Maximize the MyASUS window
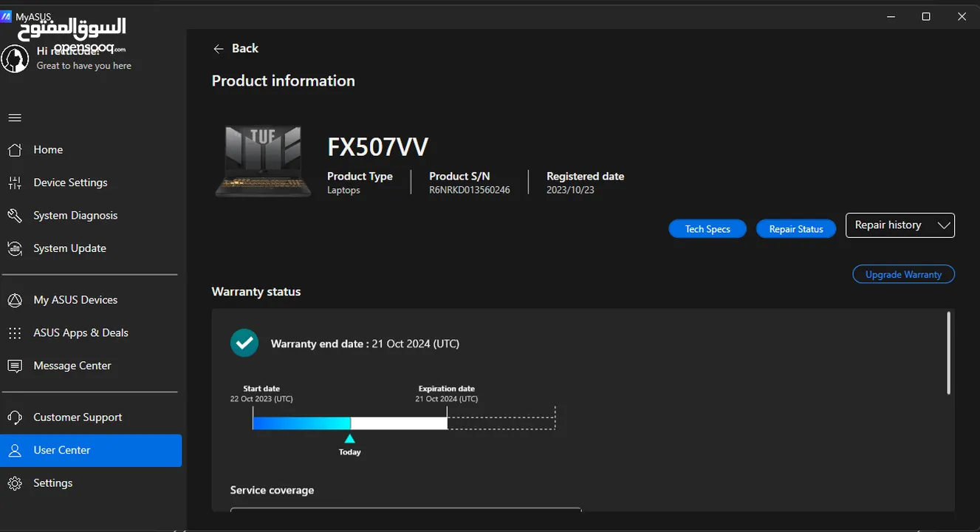This screenshot has width=980, height=532. coord(926,16)
